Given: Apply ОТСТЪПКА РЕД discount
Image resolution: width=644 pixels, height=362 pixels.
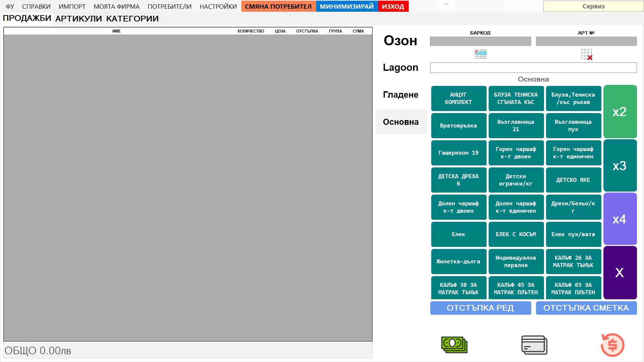Looking at the screenshot, I should [481, 308].
